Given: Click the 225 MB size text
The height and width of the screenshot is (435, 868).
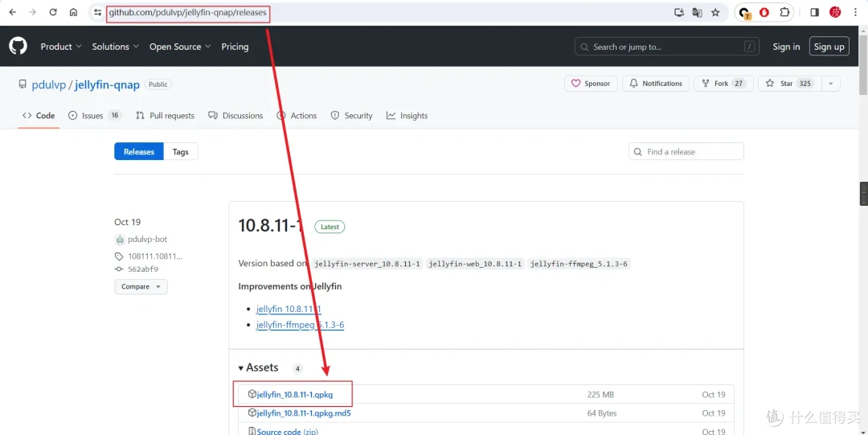Looking at the screenshot, I should 600,395.
